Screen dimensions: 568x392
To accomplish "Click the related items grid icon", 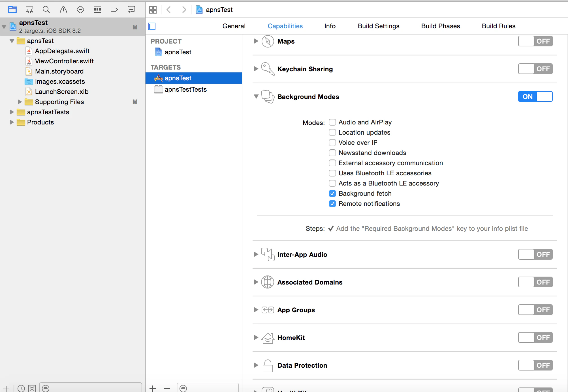I will (153, 10).
